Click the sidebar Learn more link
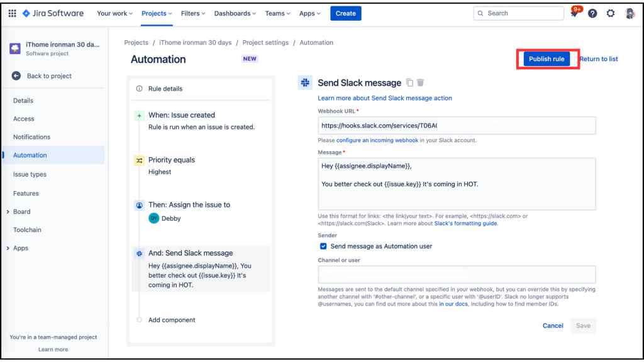The image size is (644, 362). (x=53, y=349)
